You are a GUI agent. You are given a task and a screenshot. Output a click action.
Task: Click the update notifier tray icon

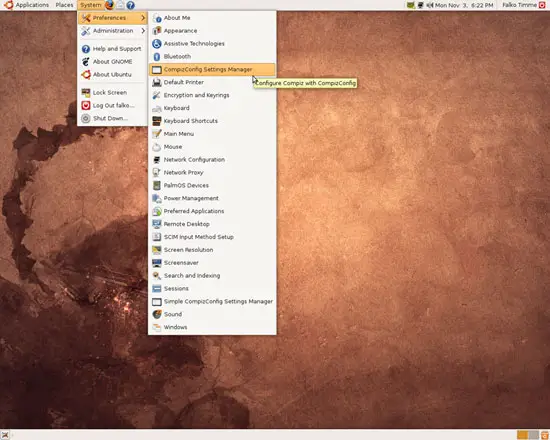point(410,5)
